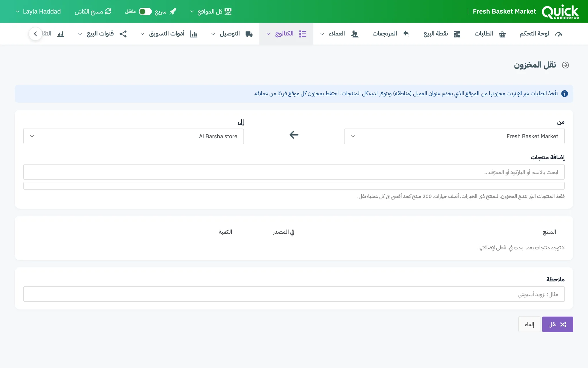Click the marketing tools chart icon

[194, 34]
